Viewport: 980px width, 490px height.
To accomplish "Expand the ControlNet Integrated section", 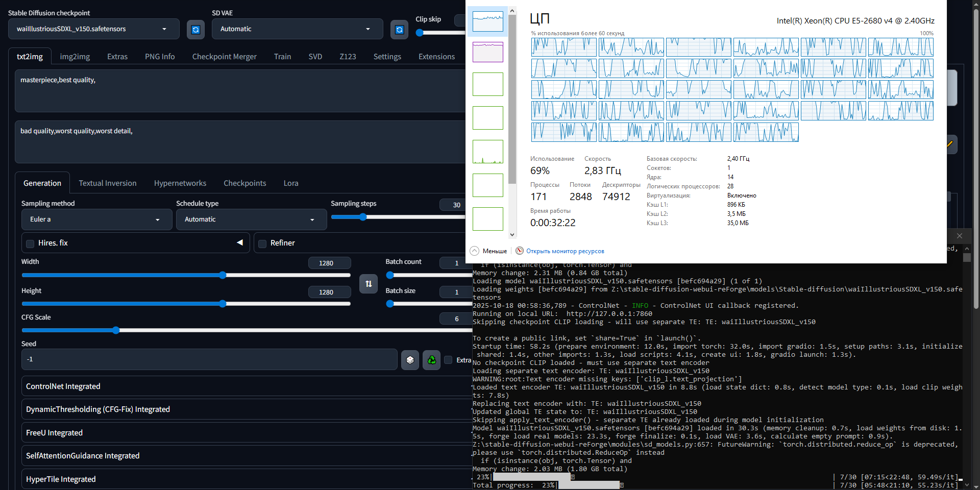I will point(63,386).
